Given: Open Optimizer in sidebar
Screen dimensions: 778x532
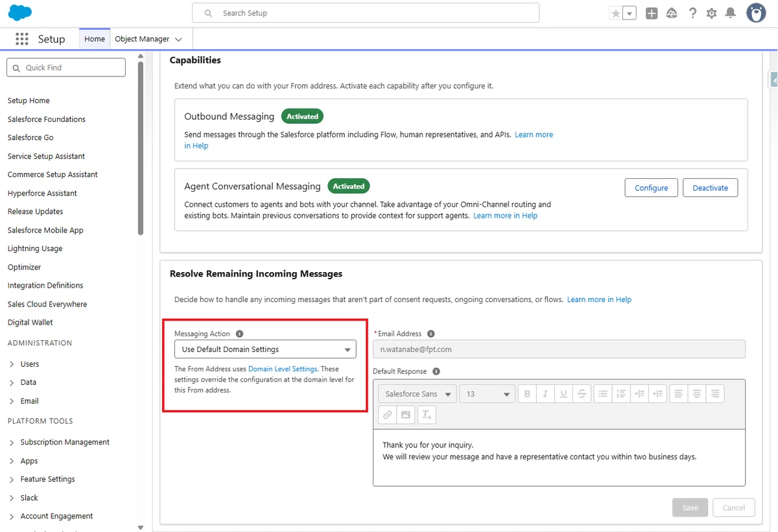Looking at the screenshot, I should click(x=24, y=267).
